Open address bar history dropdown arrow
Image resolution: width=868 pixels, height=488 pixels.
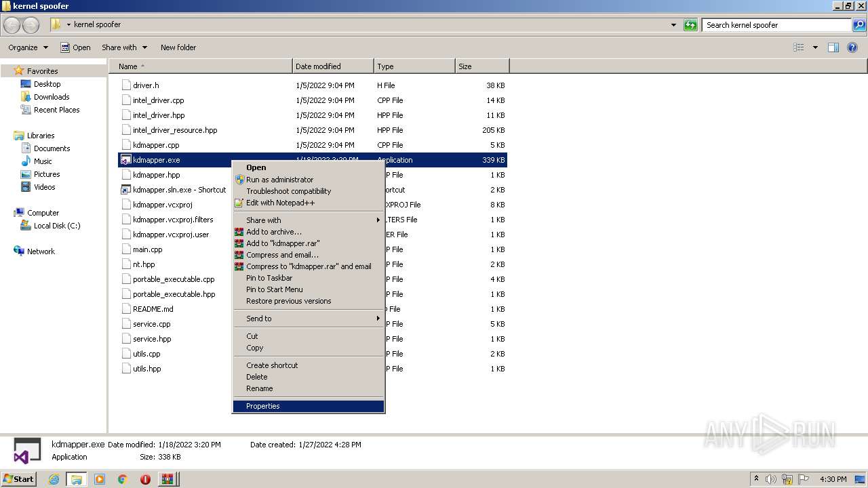point(673,25)
